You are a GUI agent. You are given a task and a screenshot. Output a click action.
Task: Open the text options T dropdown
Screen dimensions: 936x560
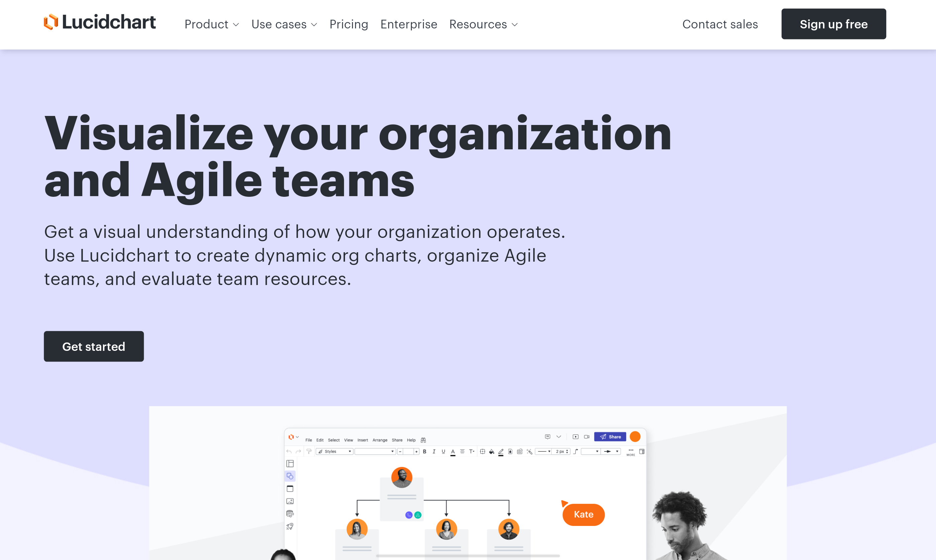(x=472, y=452)
